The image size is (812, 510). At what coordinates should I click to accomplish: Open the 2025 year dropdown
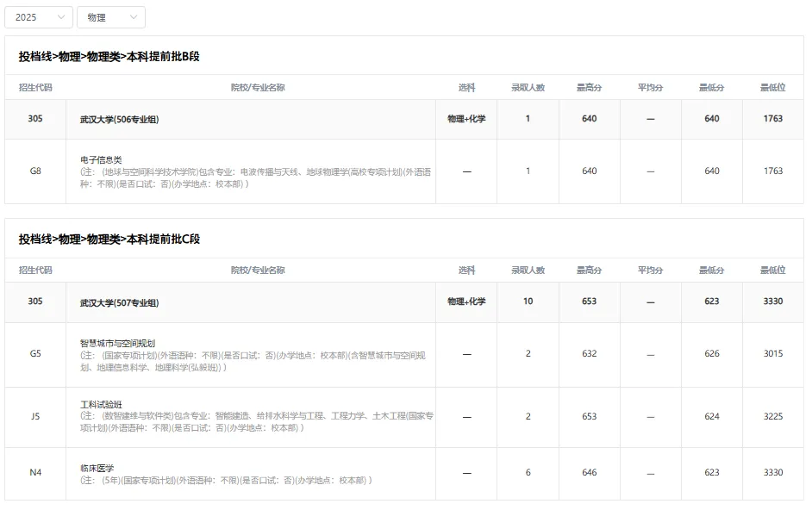38,17
